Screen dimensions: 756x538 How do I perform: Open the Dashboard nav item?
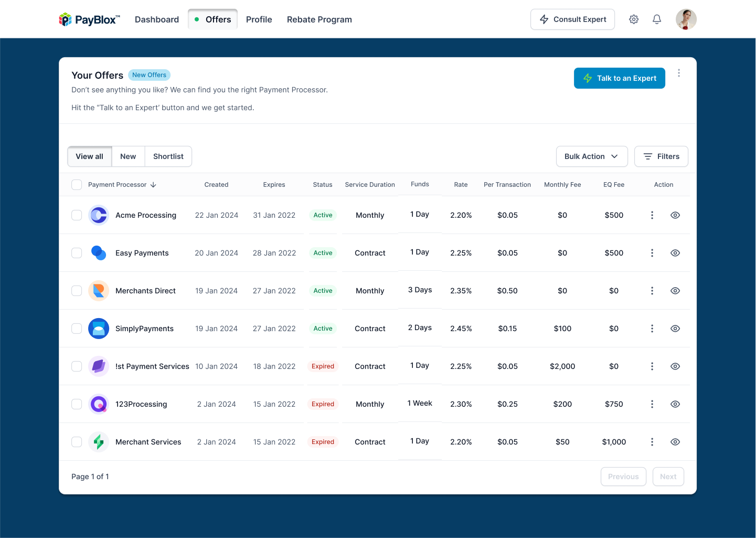[157, 19]
